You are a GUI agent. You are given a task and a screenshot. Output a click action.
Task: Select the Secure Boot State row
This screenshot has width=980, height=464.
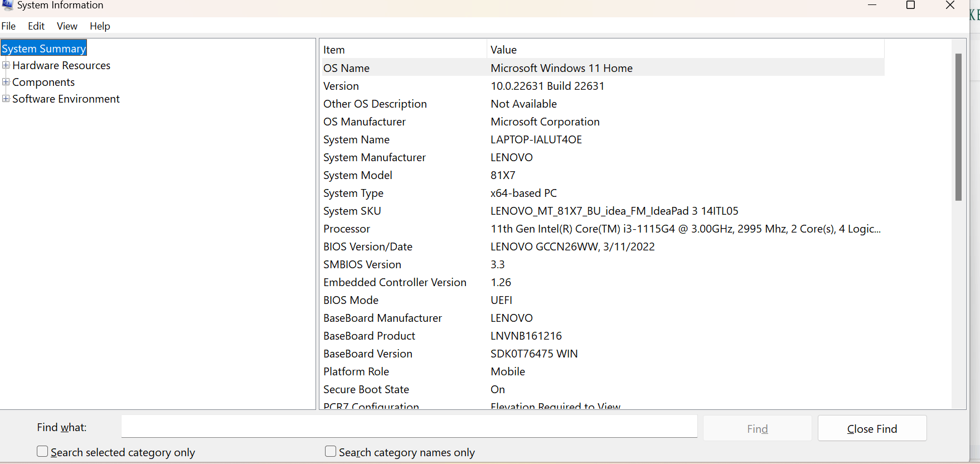pyautogui.click(x=603, y=389)
